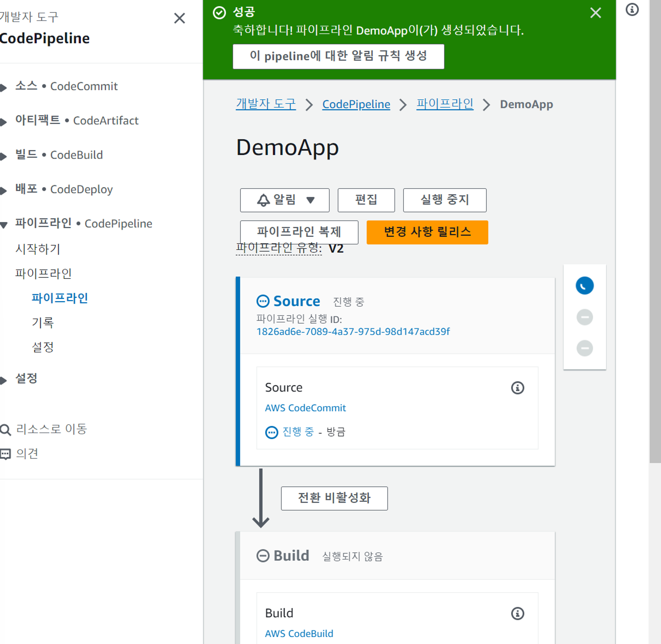Click the Source action info icon
Viewport: 661px width, 644px height.
click(517, 387)
